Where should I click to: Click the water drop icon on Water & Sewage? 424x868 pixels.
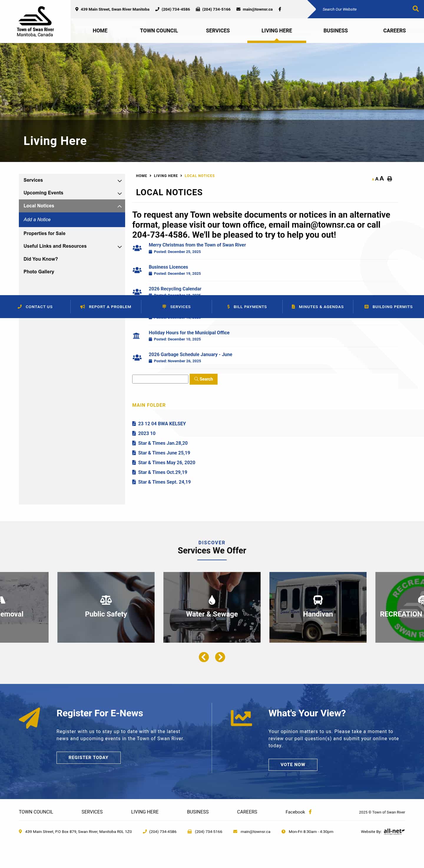(x=212, y=600)
